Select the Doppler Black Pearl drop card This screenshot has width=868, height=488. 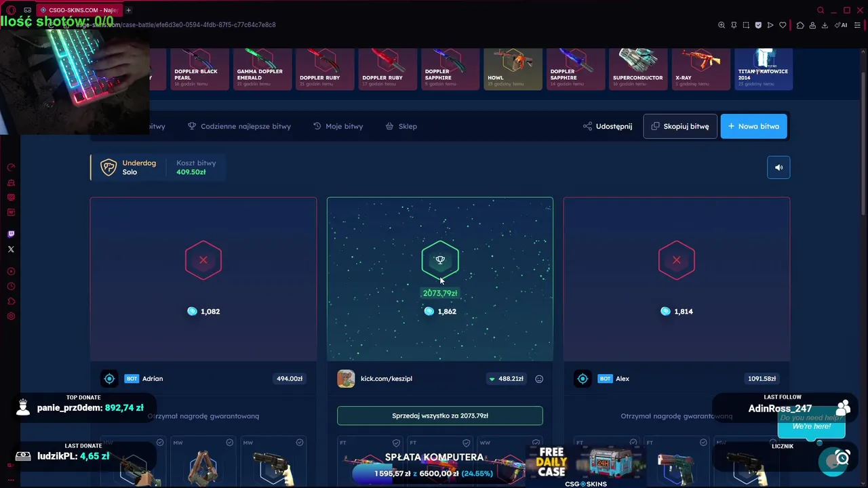click(x=199, y=68)
